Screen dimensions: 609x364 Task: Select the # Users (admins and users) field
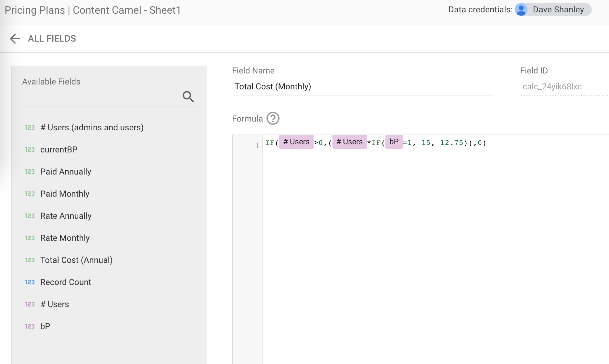click(x=92, y=128)
